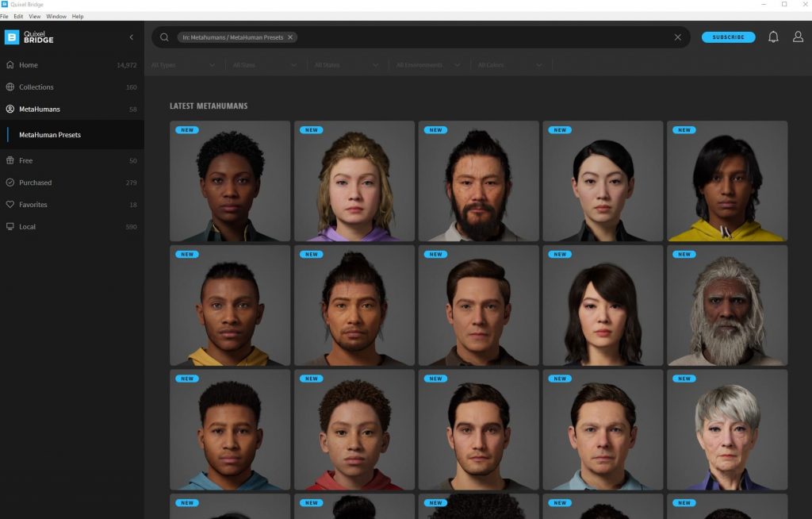
Task: Clear the search bar with the X icon
Action: tap(678, 37)
